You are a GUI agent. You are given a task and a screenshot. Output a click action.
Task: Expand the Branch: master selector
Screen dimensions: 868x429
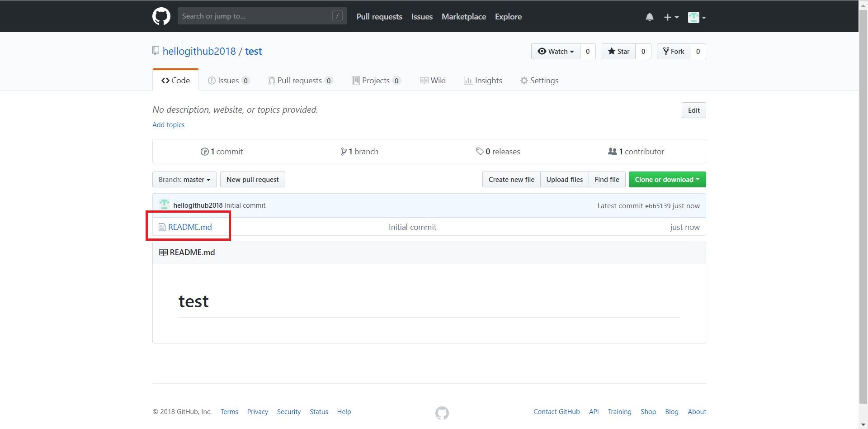click(x=184, y=180)
